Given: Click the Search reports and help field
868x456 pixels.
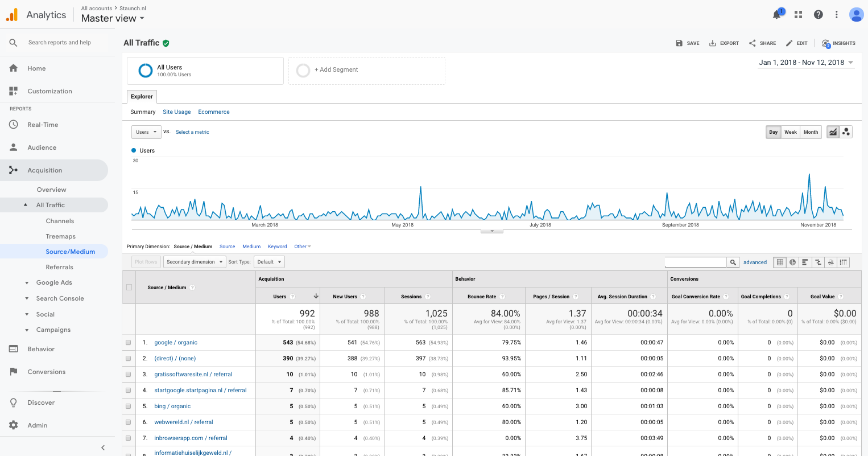Looking at the screenshot, I should click(60, 43).
